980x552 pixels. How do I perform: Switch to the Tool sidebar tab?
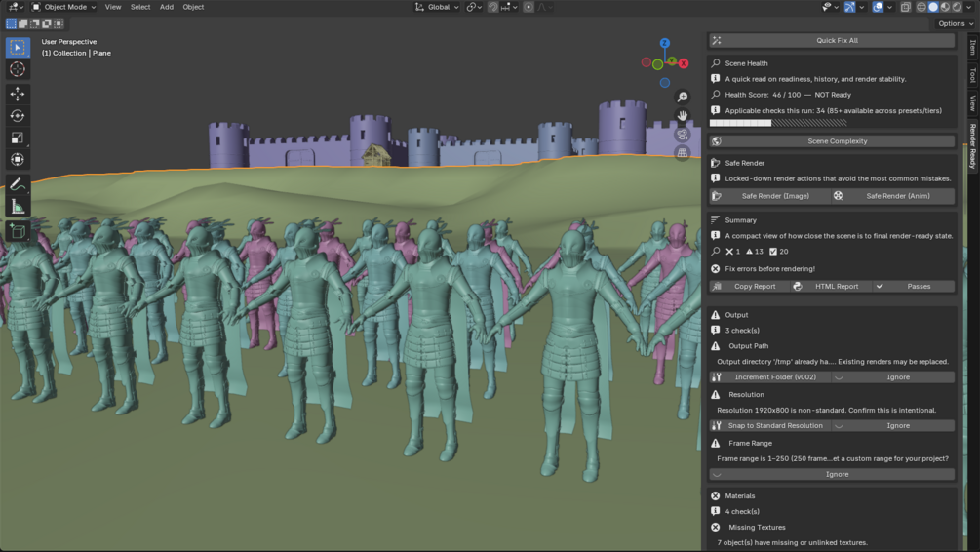point(973,75)
